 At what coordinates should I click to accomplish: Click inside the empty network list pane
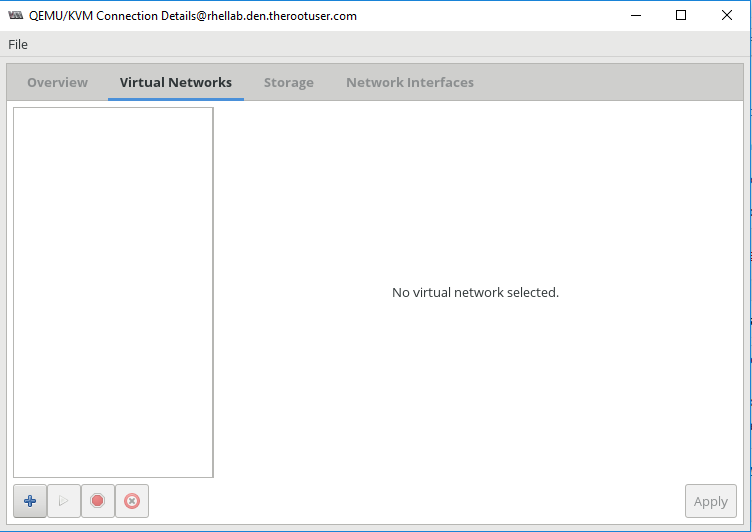(113, 292)
